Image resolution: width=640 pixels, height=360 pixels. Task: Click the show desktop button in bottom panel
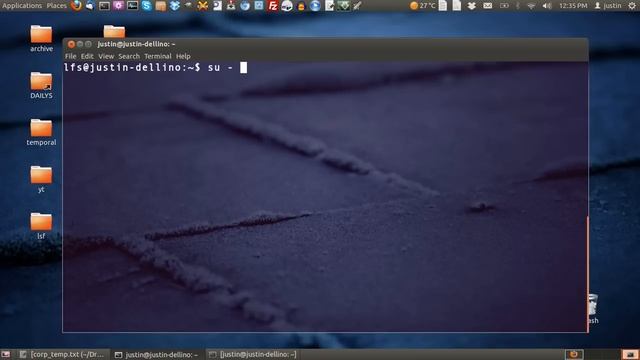point(5,354)
